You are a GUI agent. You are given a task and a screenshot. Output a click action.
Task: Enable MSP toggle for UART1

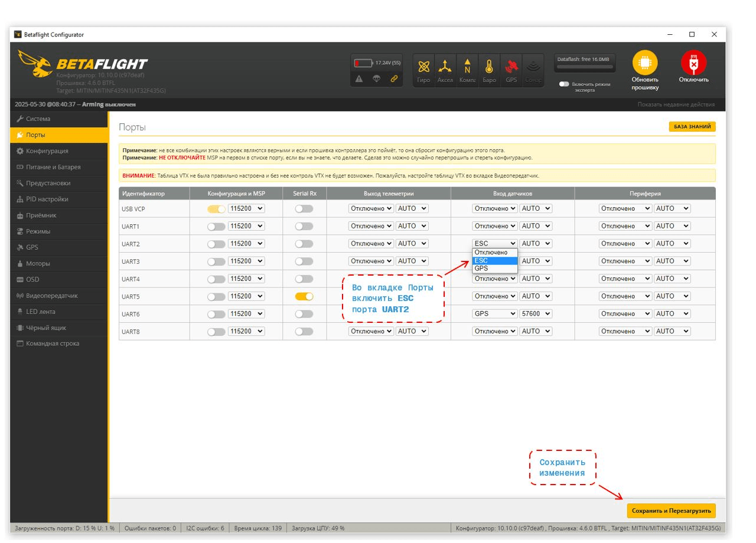[x=216, y=227]
